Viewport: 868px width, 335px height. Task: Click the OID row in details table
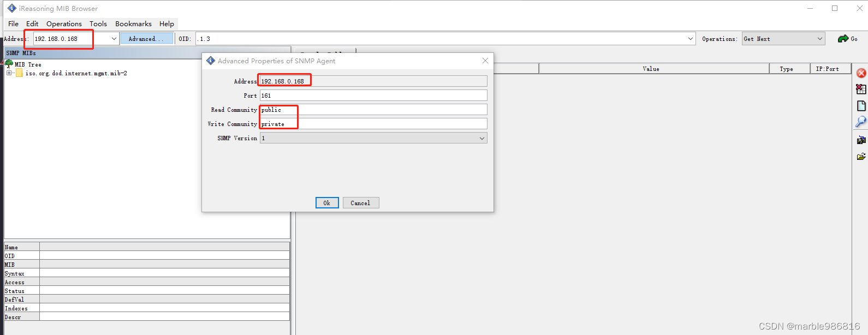(x=147, y=256)
